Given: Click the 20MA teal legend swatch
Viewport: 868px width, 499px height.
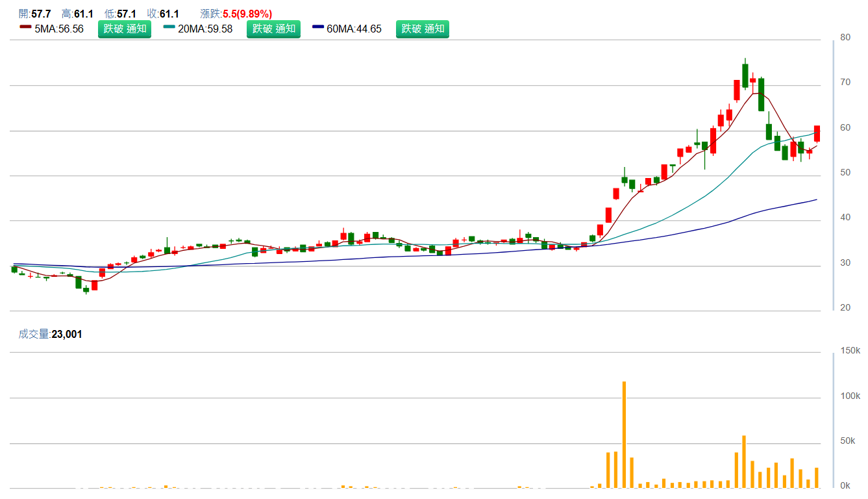Looking at the screenshot, I should click(x=169, y=27).
